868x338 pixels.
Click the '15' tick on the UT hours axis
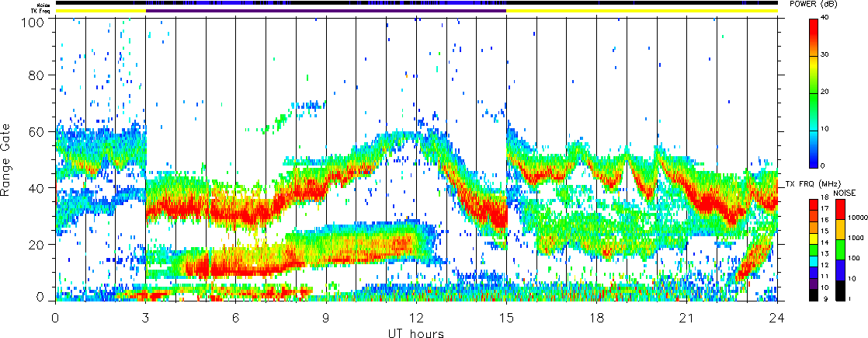tap(506, 317)
